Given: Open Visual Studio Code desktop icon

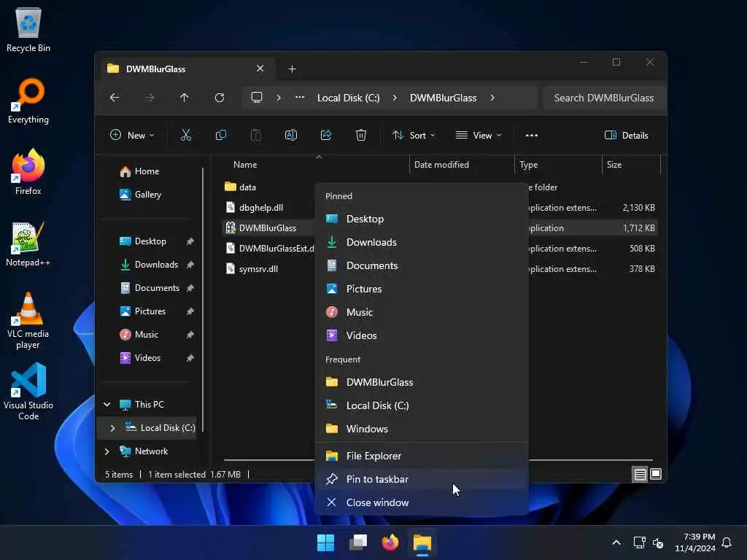Looking at the screenshot, I should pyautogui.click(x=28, y=392).
